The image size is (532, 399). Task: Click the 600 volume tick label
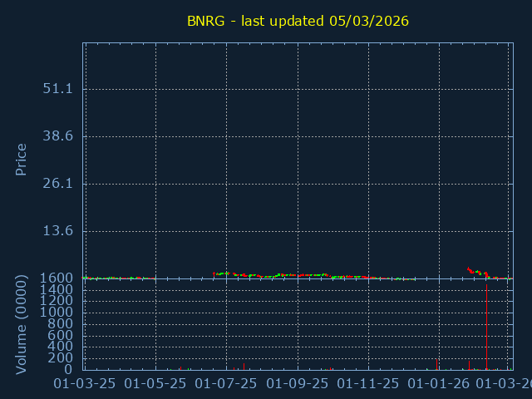(60, 335)
